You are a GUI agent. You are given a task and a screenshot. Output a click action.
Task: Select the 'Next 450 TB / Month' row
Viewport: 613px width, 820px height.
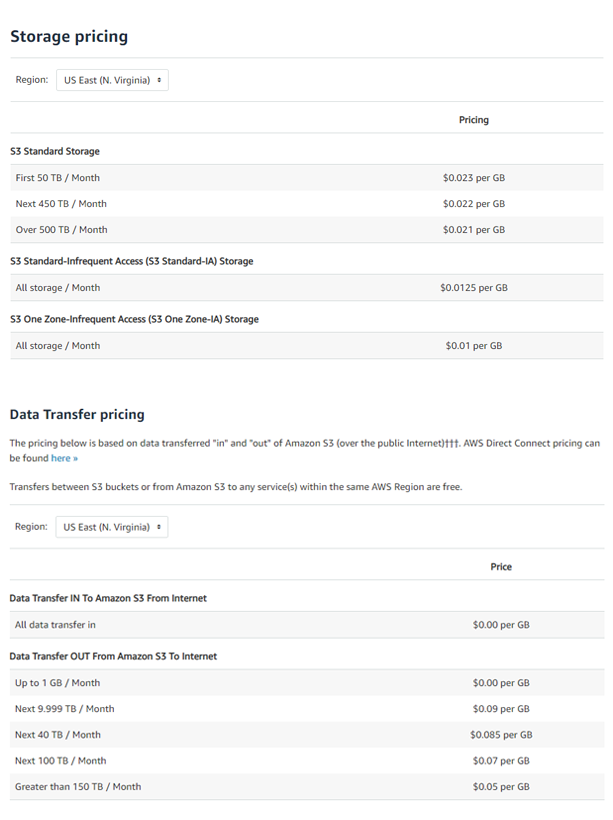click(61, 204)
